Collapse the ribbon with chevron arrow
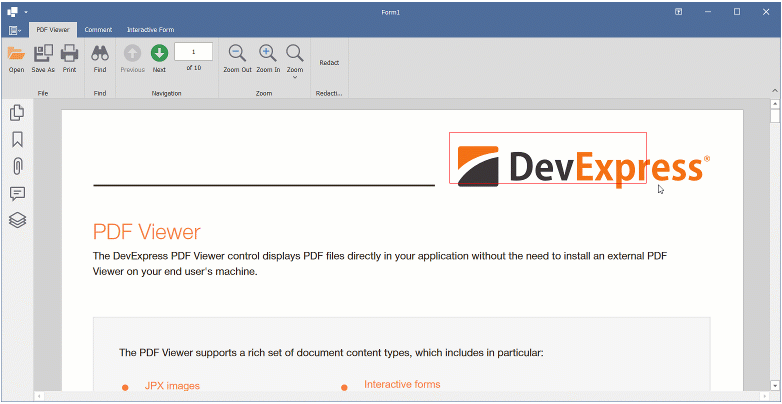782x404 pixels. [773, 90]
